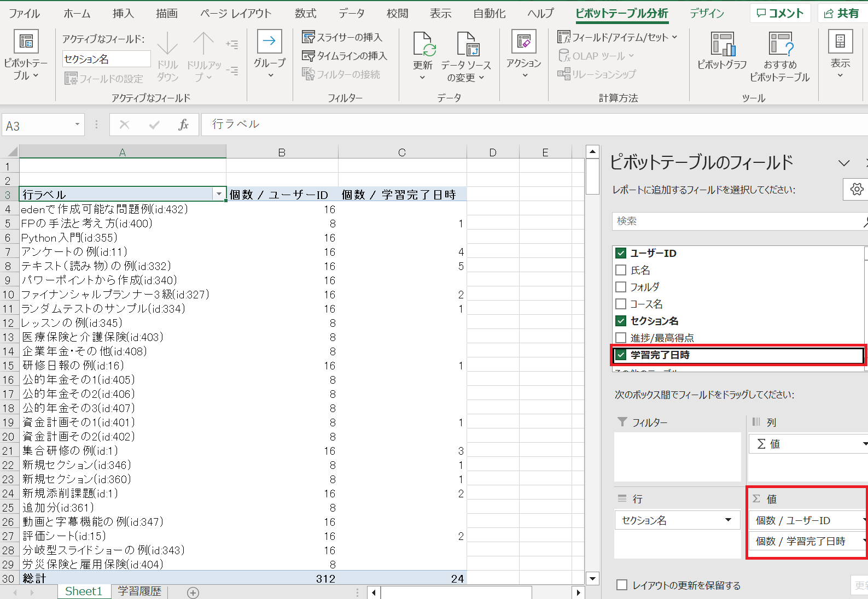Open データソースの変更 button

[x=466, y=56]
